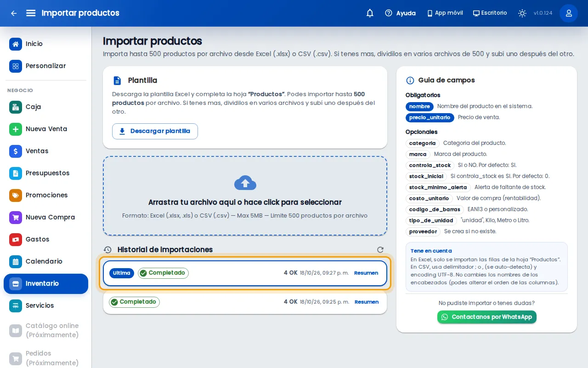Click Descargar plantilla button
The width and height of the screenshot is (588, 368).
point(155,131)
